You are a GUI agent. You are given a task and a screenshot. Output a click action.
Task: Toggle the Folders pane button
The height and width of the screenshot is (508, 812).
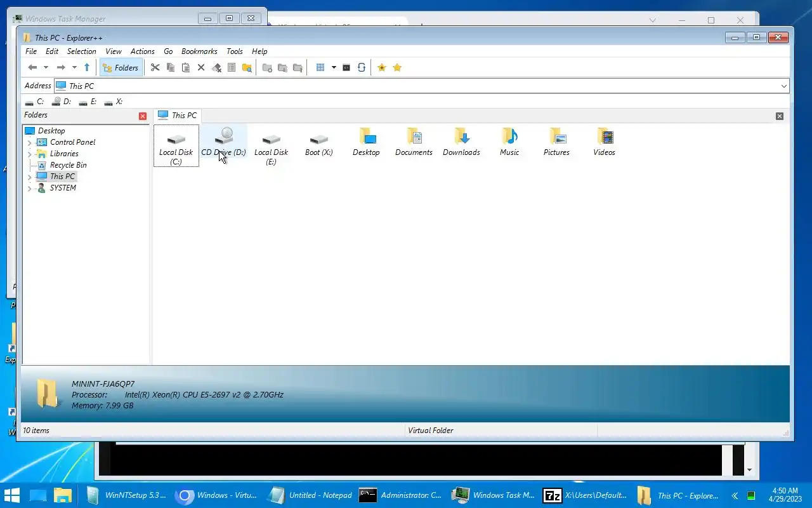pyautogui.click(x=121, y=67)
